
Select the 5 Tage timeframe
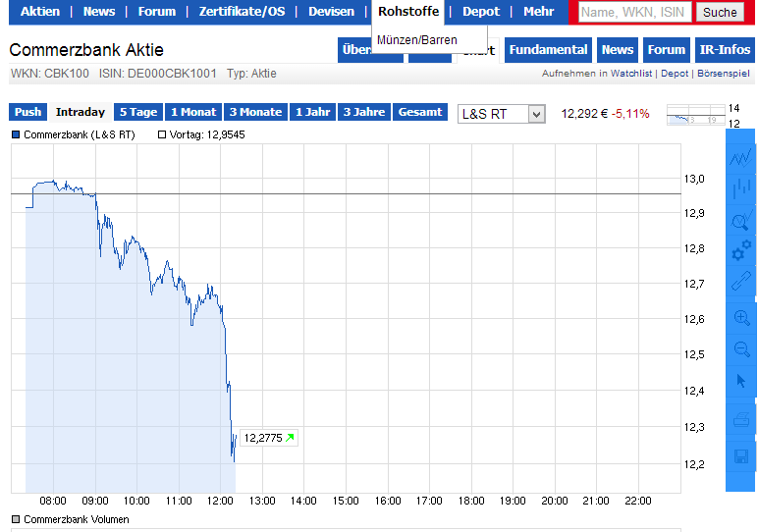coord(138,112)
